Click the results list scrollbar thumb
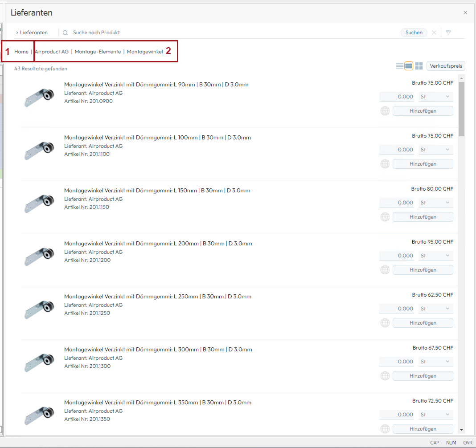The width and height of the screenshot is (476, 448). click(x=461, y=109)
